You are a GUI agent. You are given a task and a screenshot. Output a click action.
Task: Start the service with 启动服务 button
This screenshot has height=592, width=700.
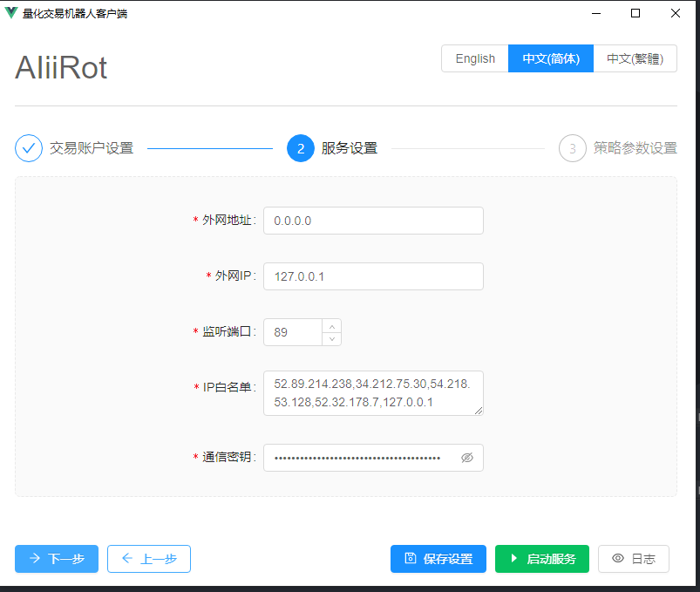(x=542, y=559)
